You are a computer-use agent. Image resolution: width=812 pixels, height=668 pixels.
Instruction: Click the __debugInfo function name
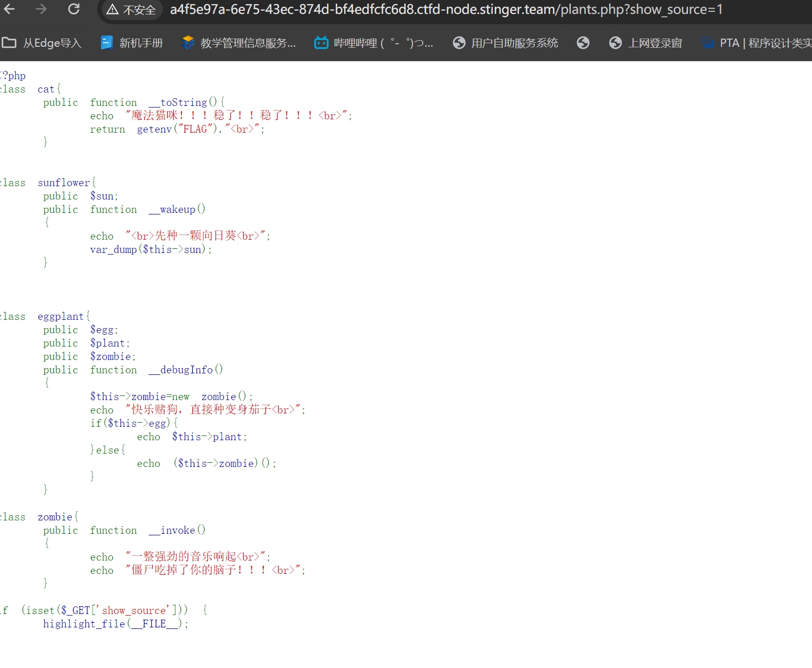181,370
